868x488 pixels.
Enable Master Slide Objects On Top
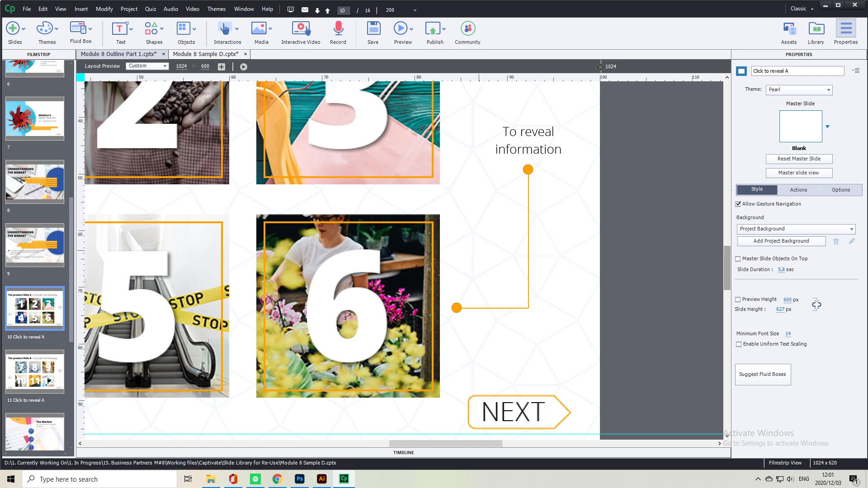[x=738, y=259]
